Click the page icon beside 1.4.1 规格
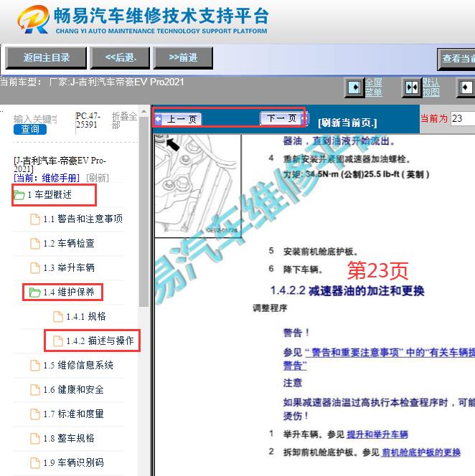The width and height of the screenshot is (475, 476). click(x=58, y=317)
